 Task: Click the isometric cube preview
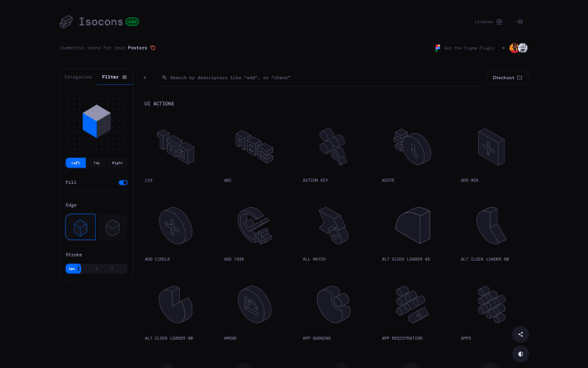point(97,121)
